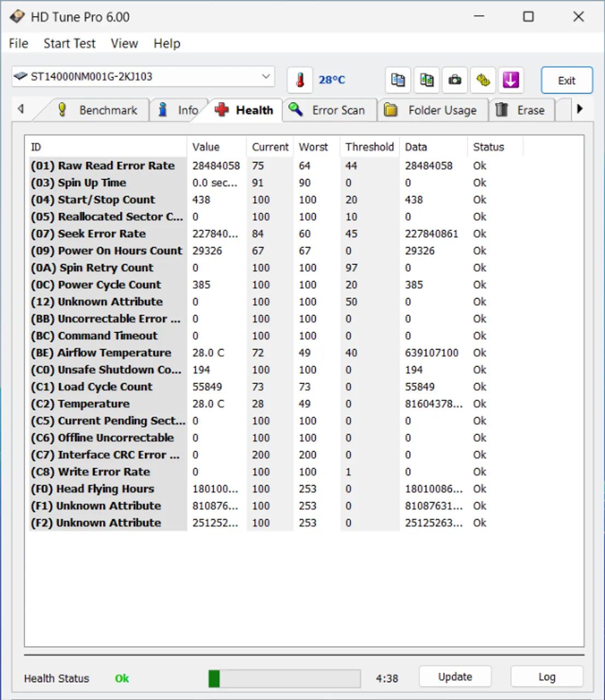The width and height of the screenshot is (605, 700).
Task: Click the second copy results toolbar icon
Action: coord(427,80)
